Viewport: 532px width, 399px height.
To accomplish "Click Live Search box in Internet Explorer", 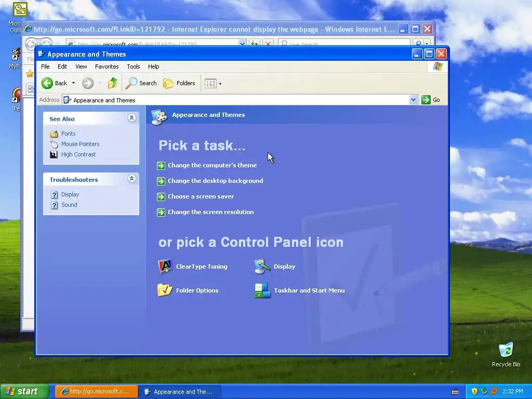I will point(344,43).
